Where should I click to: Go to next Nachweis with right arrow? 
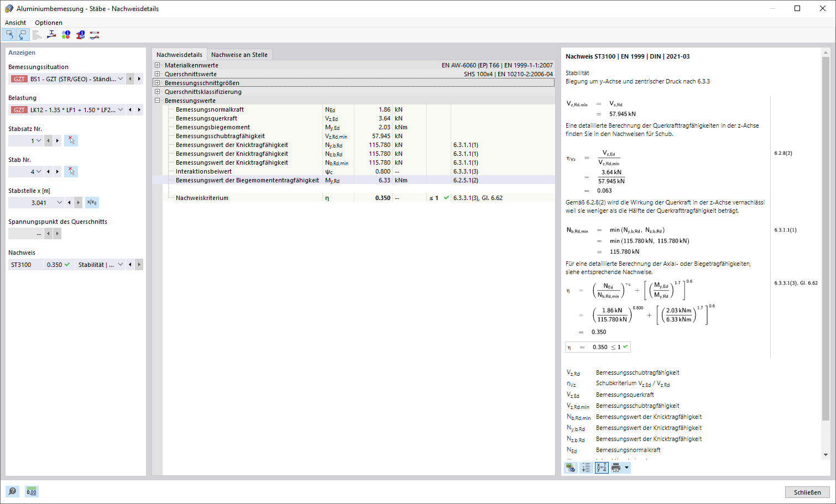click(139, 265)
